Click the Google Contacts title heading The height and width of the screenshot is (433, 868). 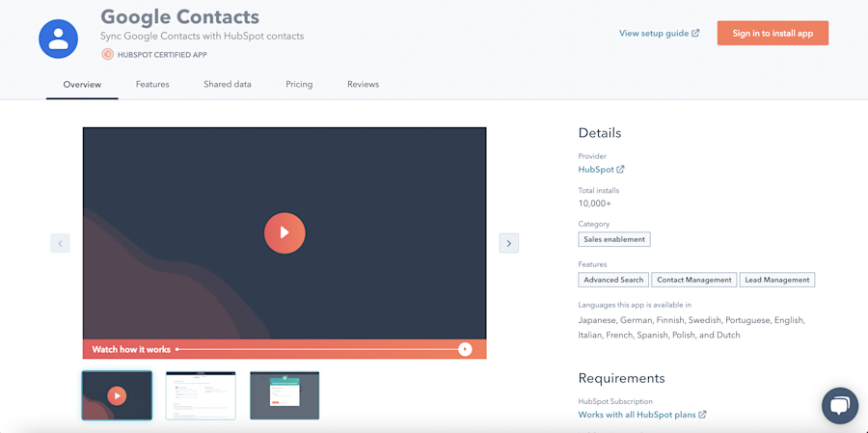(x=180, y=17)
